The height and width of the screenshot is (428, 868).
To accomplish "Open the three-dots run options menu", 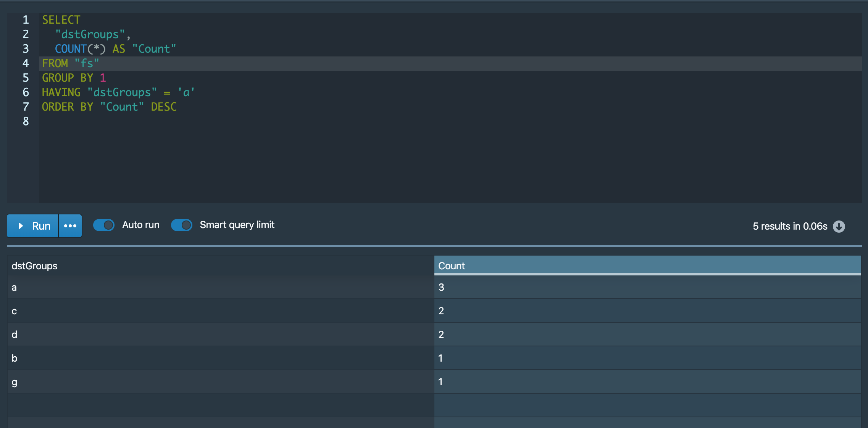I will [70, 226].
